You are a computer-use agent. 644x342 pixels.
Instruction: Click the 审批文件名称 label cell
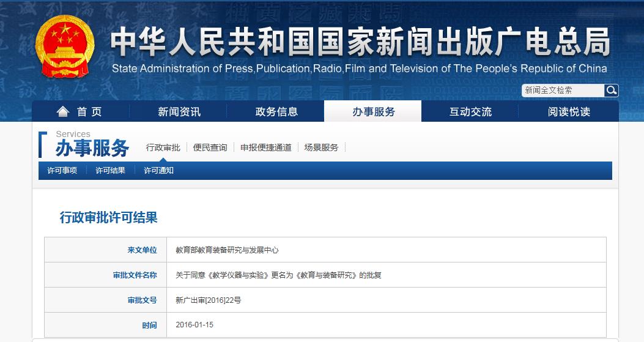pos(106,275)
